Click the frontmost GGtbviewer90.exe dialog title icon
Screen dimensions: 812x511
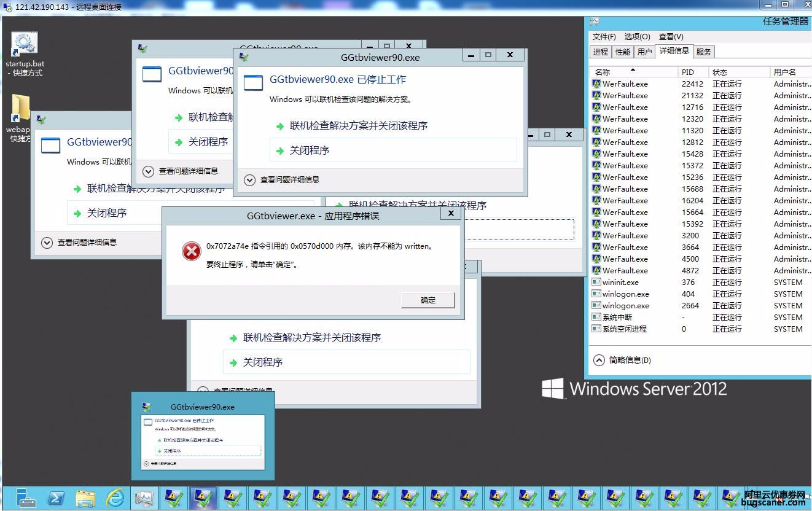click(x=244, y=58)
